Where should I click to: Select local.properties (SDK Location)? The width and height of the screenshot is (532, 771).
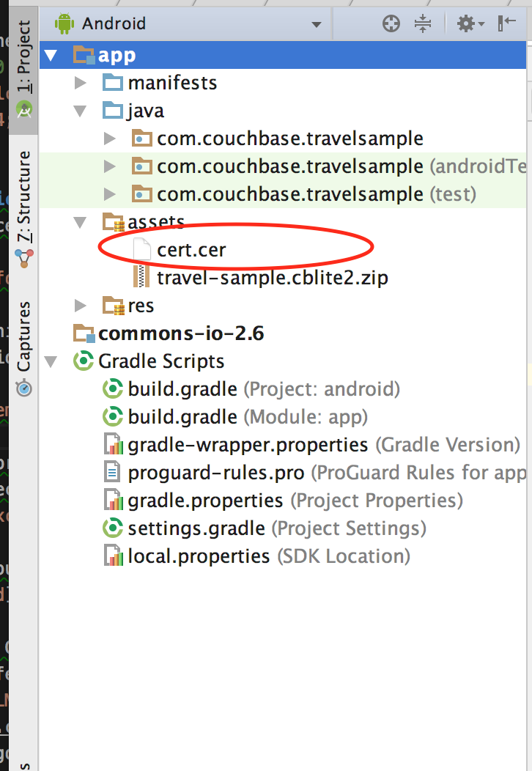pyautogui.click(x=268, y=556)
